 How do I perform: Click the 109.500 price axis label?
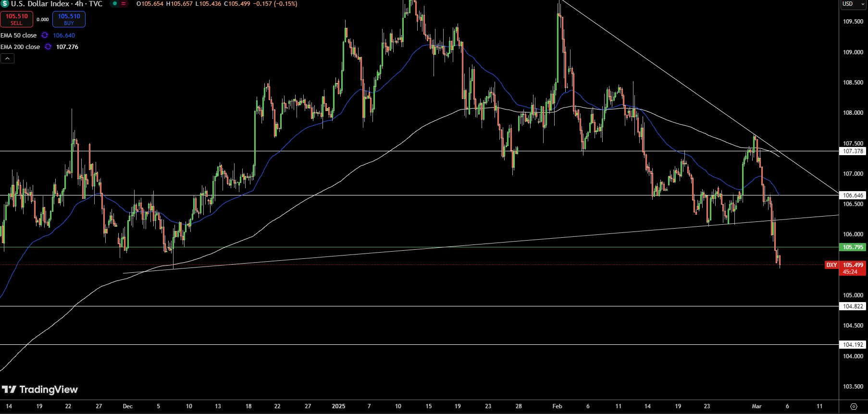(x=853, y=22)
